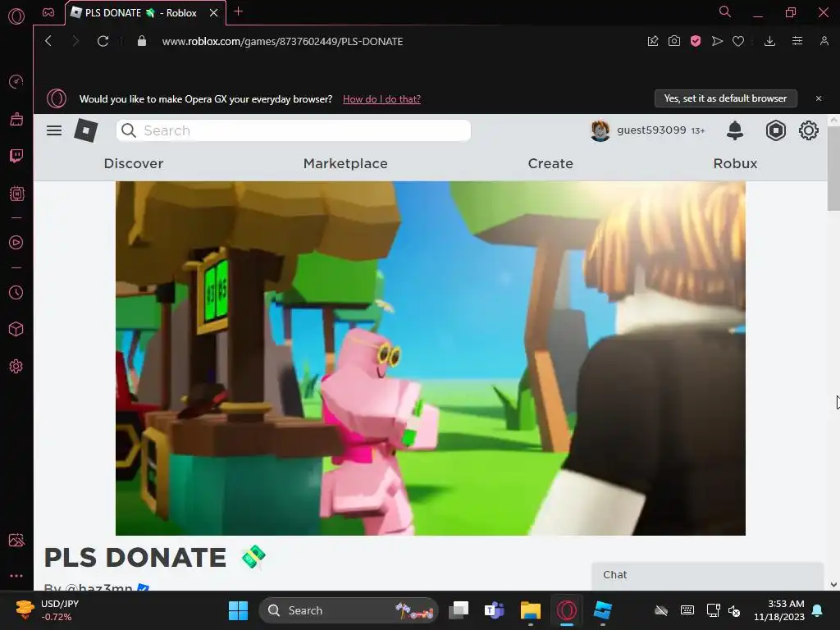The image size is (840, 630).
Task: Select the Marketplace tab
Action: 345,163
